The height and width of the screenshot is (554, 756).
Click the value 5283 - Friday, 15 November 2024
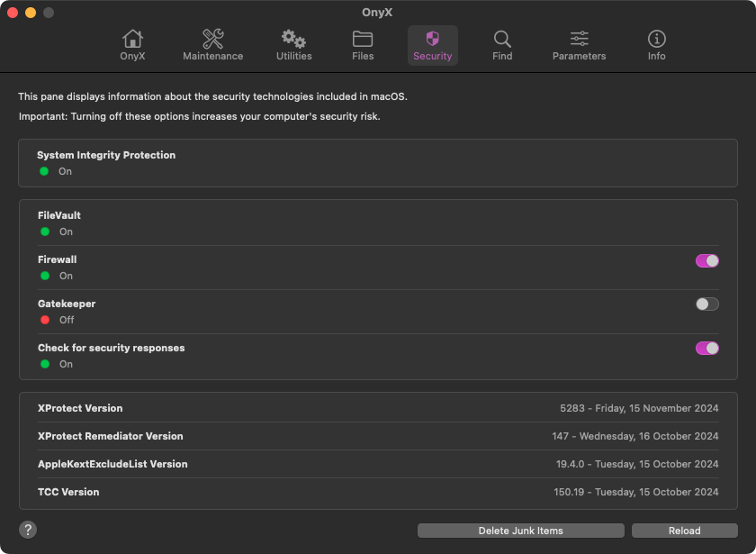pos(639,408)
